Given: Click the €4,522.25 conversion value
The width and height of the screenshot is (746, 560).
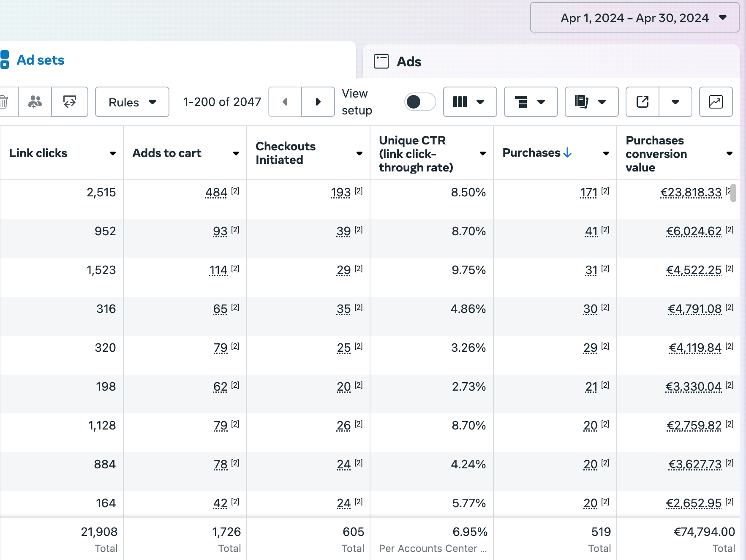Looking at the screenshot, I should (694, 270).
